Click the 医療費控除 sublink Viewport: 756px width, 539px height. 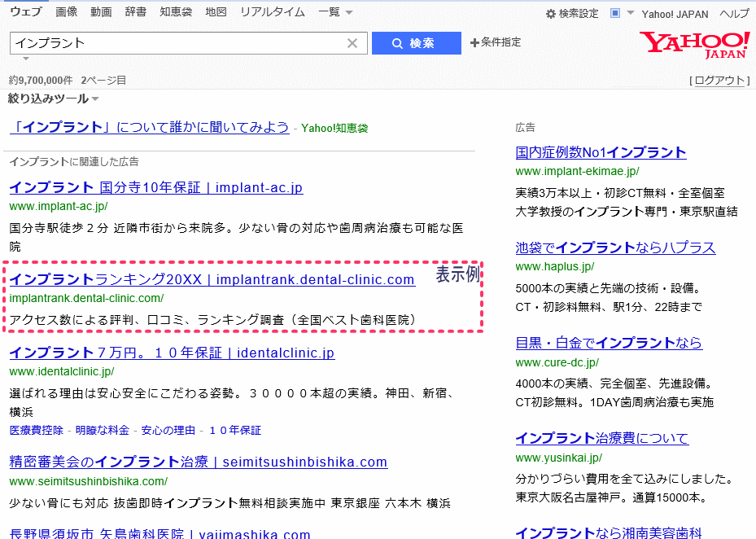(x=35, y=430)
